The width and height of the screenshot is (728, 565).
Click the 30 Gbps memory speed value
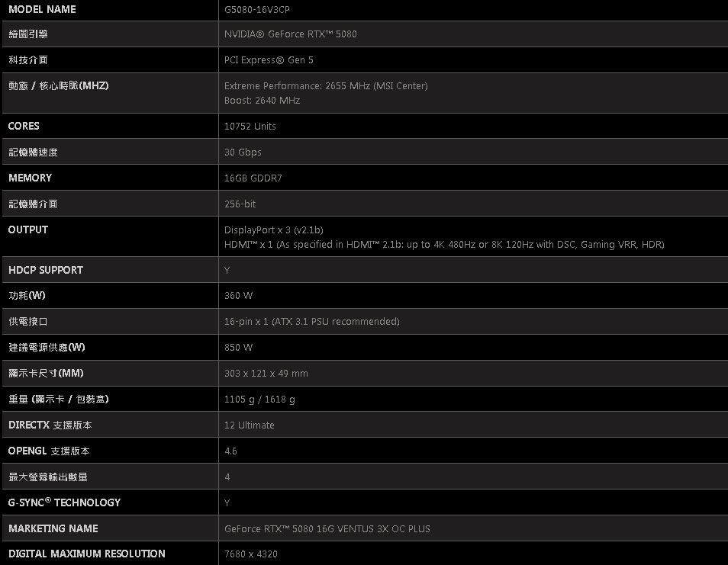click(243, 152)
